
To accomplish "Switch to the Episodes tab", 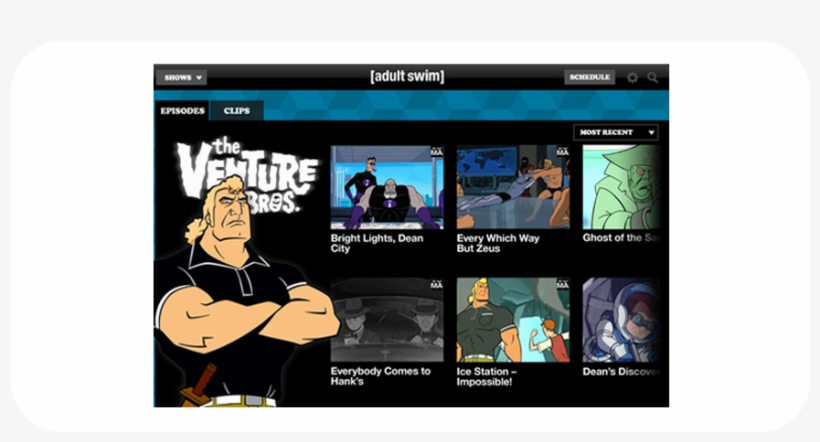I will click(x=182, y=111).
